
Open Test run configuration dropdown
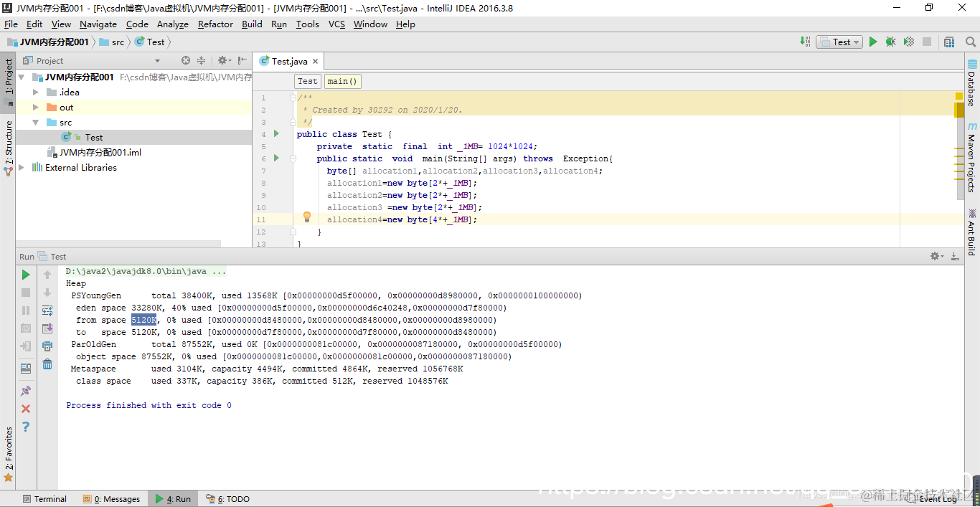(x=839, y=42)
